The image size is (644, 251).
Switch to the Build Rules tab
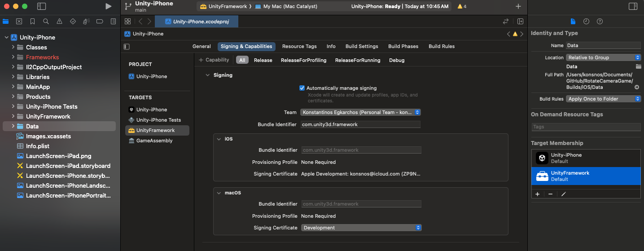pyautogui.click(x=442, y=46)
